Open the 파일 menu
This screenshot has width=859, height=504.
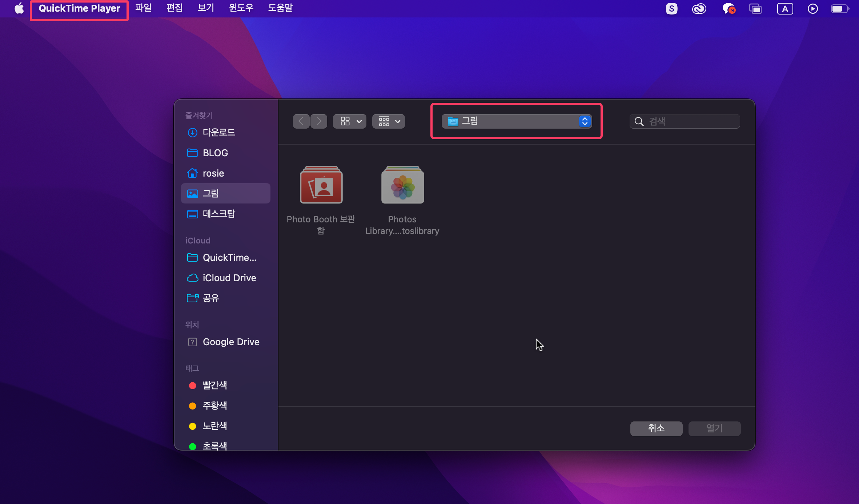click(x=143, y=8)
